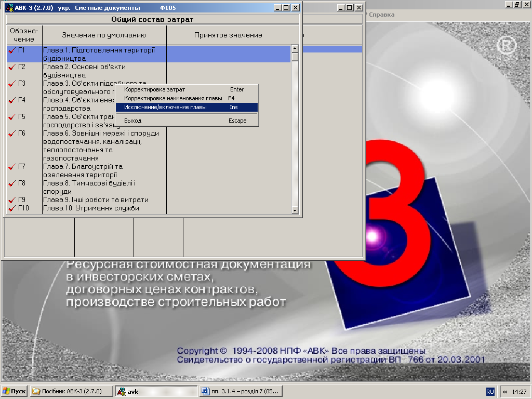This screenshot has height=399, width=532.
Task: Close the 'Сметные документы' front window
Action: coord(296,7)
